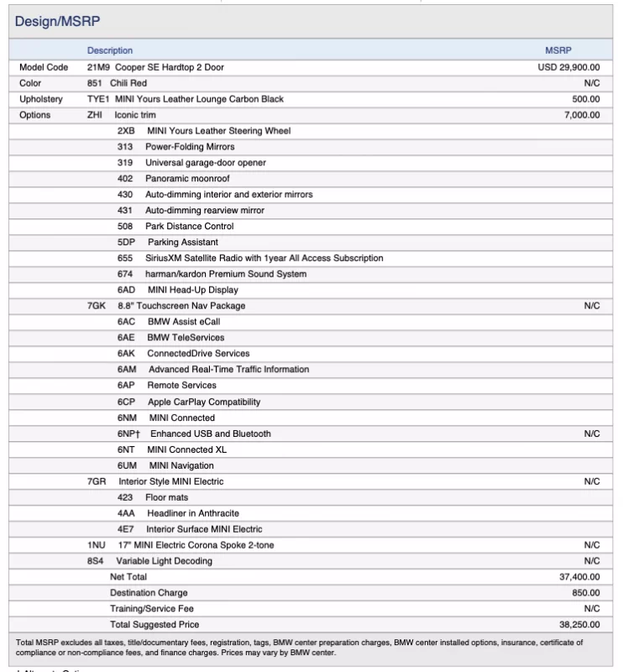Click the Enhanced USB and Bluetooth entry

click(210, 434)
